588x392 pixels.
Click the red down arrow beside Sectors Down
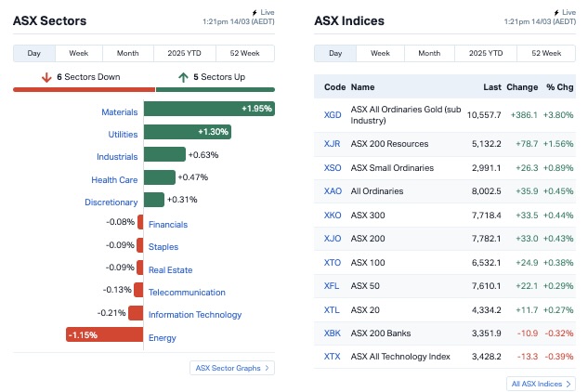(46, 77)
